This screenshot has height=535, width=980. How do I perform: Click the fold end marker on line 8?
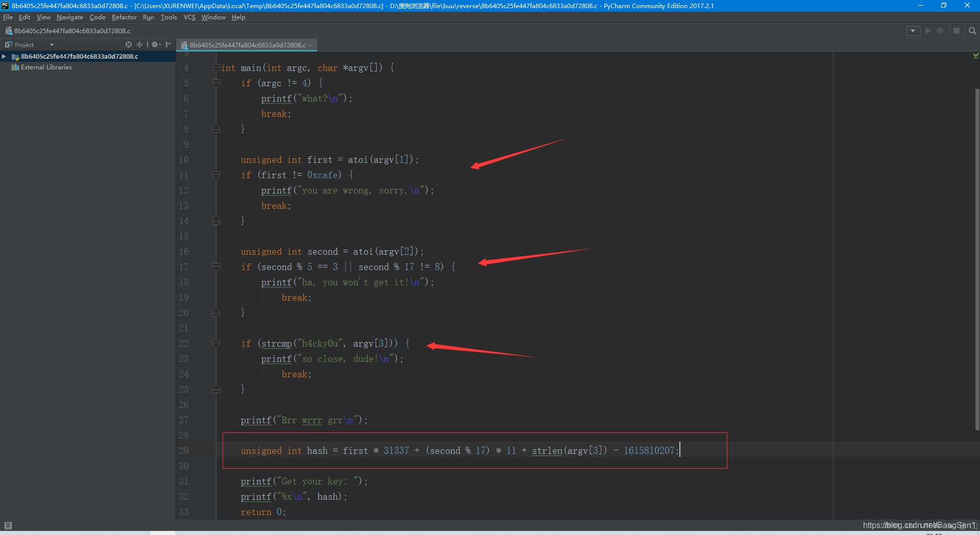tap(216, 129)
